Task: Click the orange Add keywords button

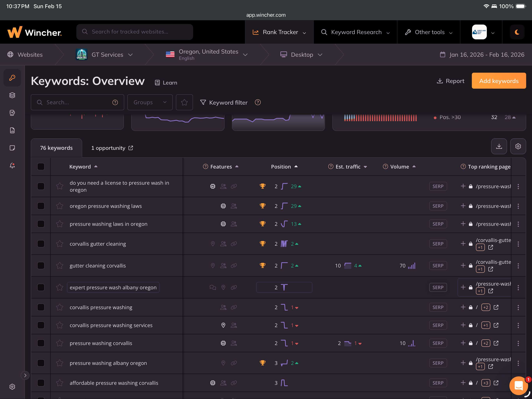Action: (499, 81)
